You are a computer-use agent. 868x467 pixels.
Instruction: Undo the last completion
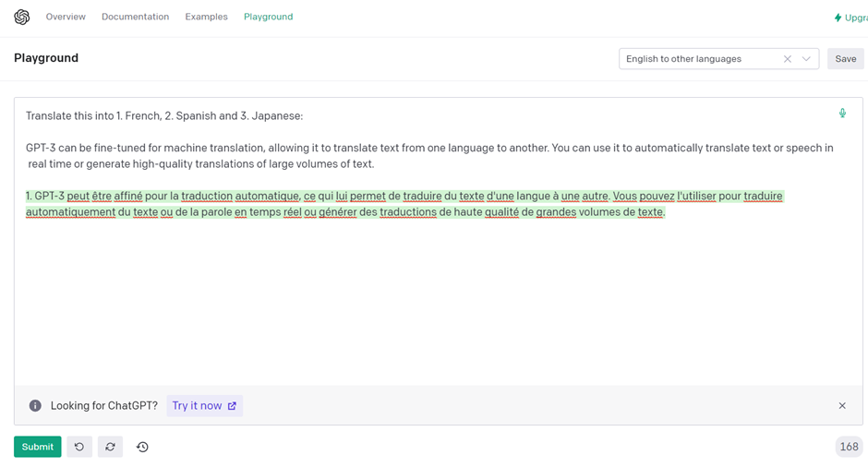pyautogui.click(x=79, y=447)
